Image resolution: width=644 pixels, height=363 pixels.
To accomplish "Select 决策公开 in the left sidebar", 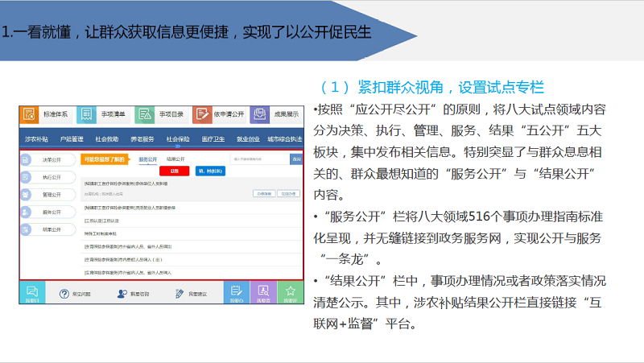I will pyautogui.click(x=52, y=160).
